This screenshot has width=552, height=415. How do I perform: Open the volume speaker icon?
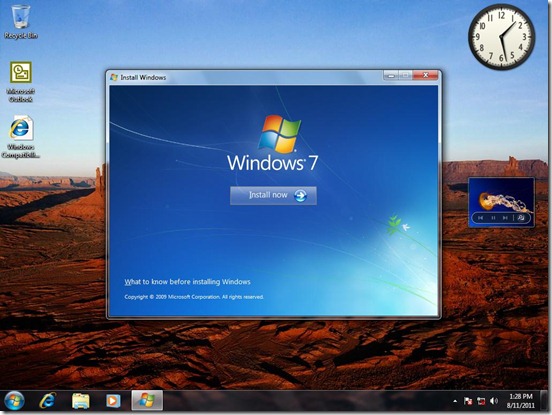tap(494, 401)
